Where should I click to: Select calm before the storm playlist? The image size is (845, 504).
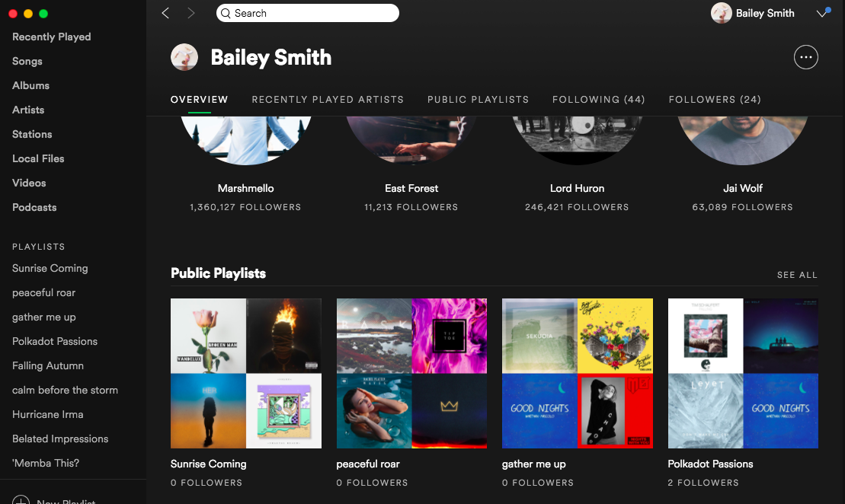pyautogui.click(x=66, y=390)
